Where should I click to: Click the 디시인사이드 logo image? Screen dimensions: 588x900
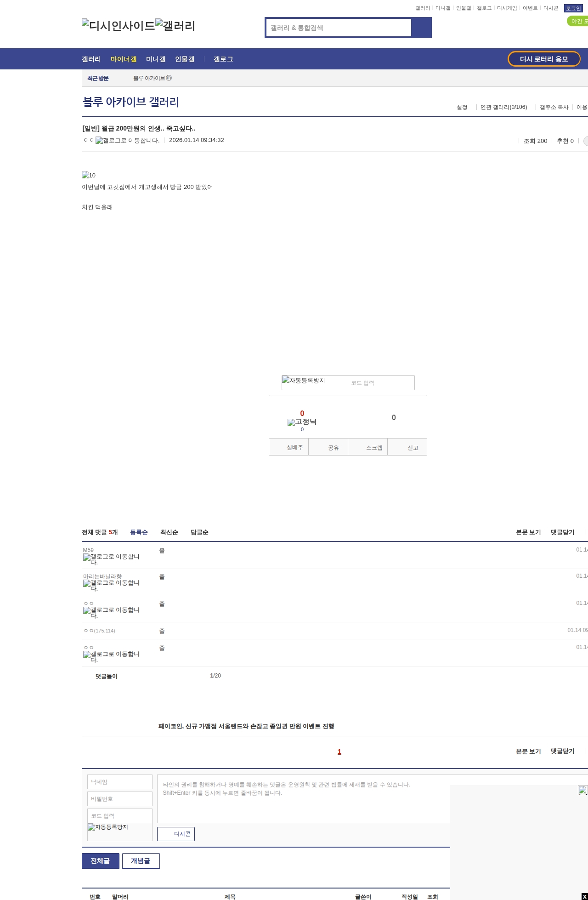(119, 26)
